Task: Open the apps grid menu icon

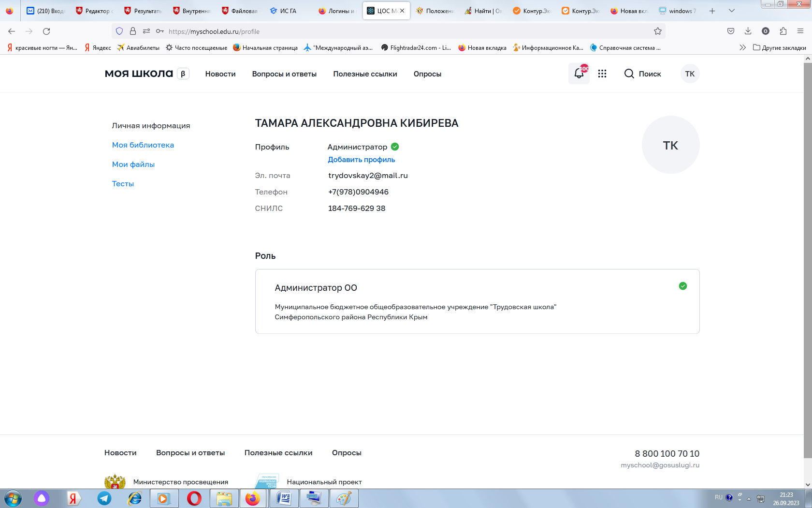Action: click(x=602, y=74)
